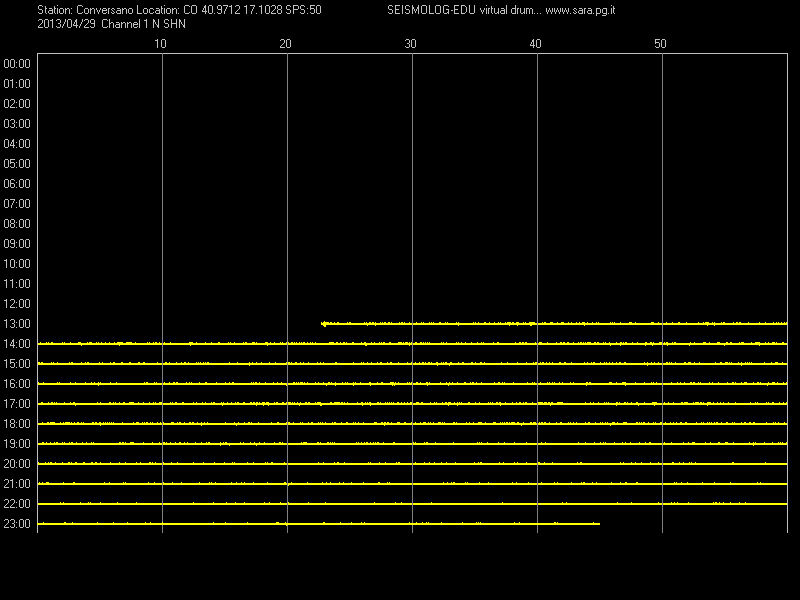Click the '08:00' hour label
Screen dimensions: 800x600
pyautogui.click(x=17, y=224)
